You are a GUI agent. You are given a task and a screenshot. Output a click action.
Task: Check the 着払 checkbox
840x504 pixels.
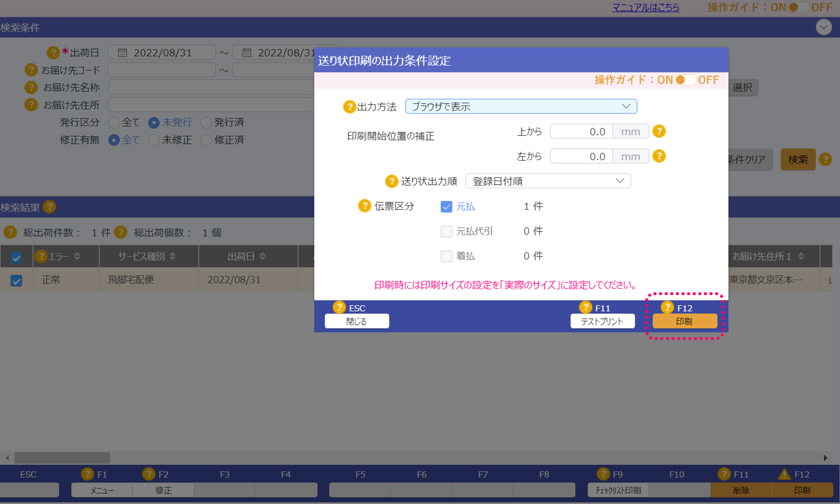[446, 256]
